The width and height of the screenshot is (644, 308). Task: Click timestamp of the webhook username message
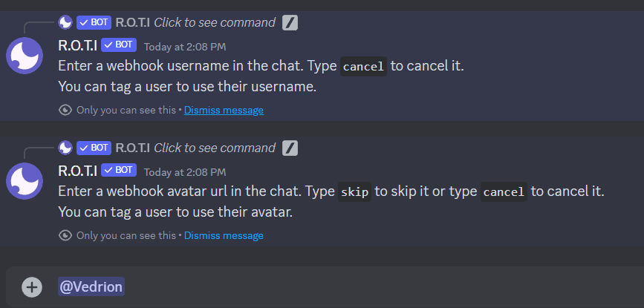[185, 47]
